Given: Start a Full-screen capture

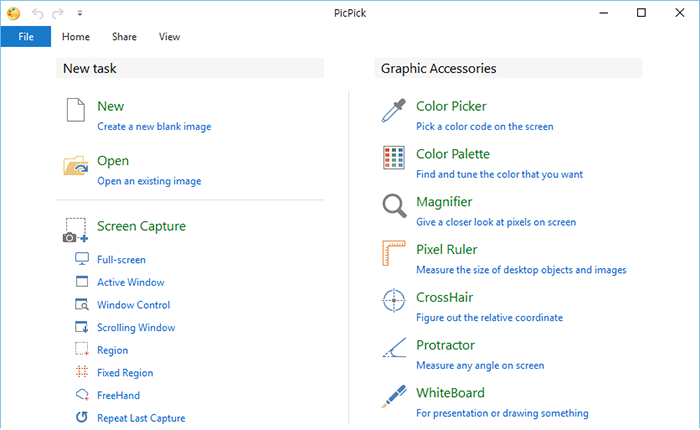Looking at the screenshot, I should (x=121, y=260).
